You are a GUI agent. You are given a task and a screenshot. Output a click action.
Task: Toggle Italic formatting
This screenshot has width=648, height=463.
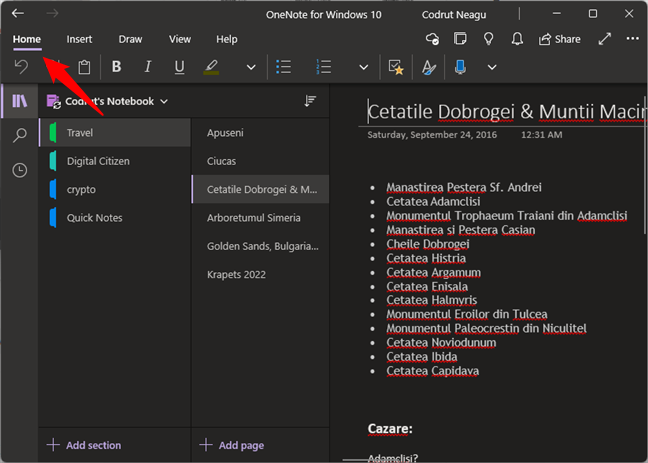click(148, 67)
